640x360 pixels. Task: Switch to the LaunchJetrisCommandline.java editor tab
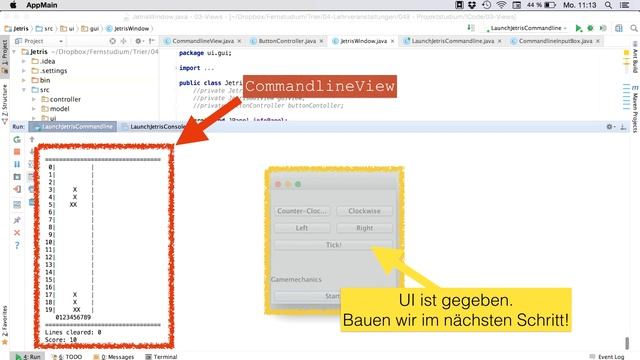tap(452, 41)
